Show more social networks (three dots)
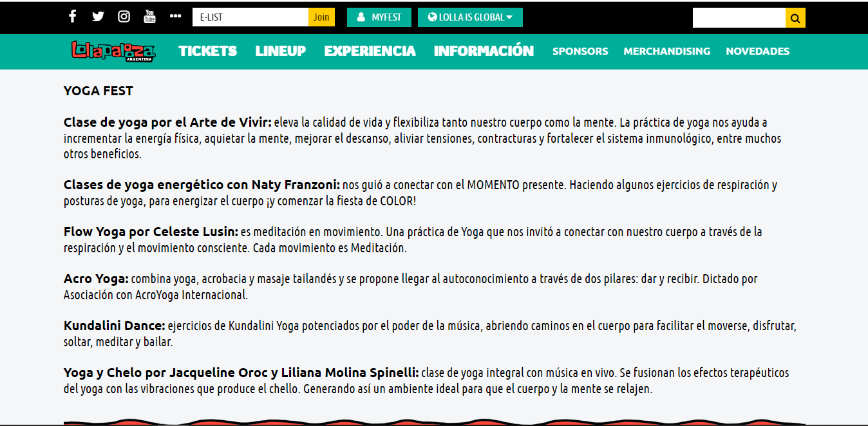Image resolution: width=868 pixels, height=426 pixels. coord(175,17)
